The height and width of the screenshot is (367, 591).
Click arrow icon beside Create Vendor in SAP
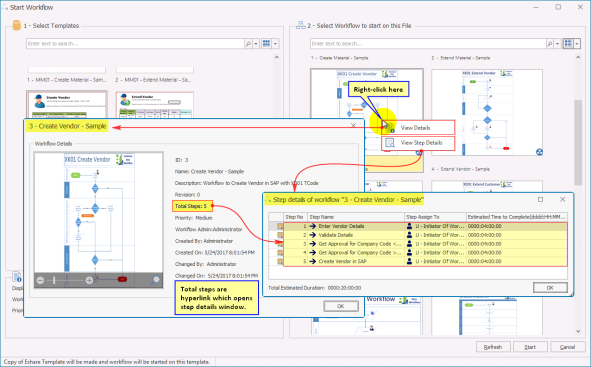[x=312, y=261]
